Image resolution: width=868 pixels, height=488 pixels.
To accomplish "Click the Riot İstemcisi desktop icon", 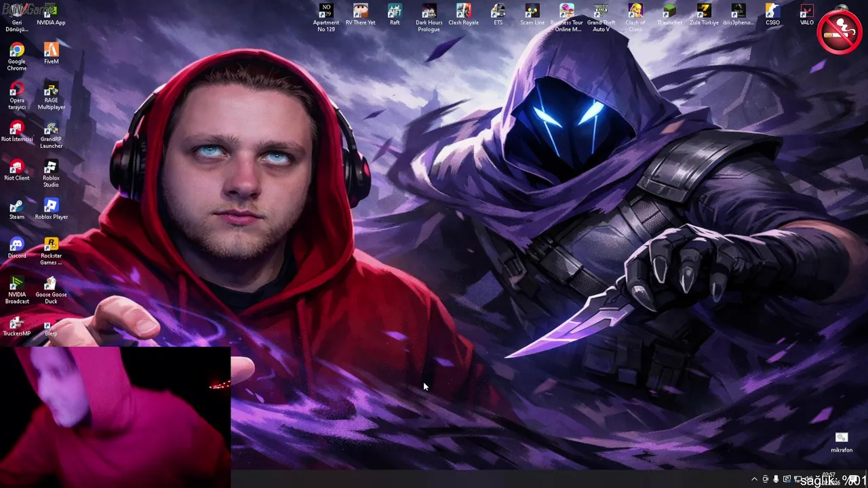I will coord(17,131).
